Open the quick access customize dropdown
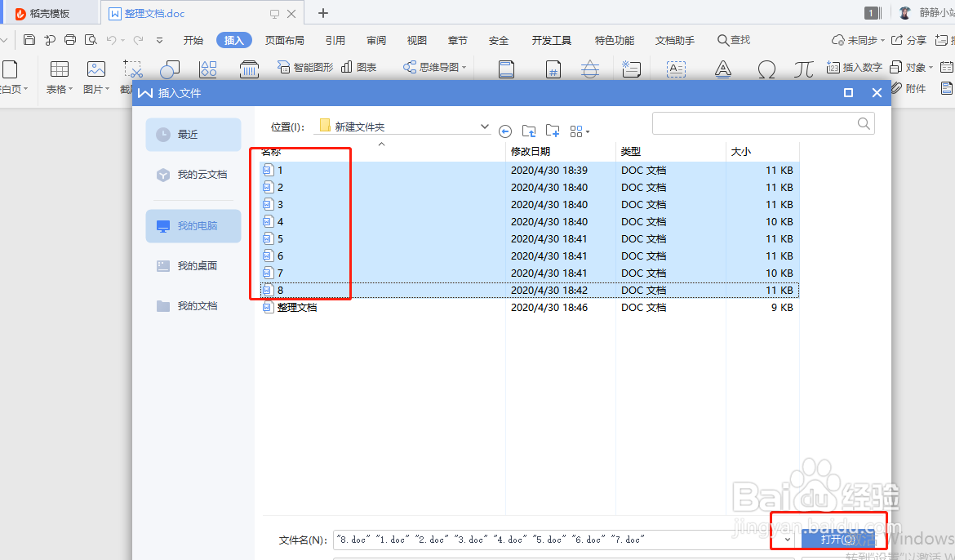The height and width of the screenshot is (560, 955). (x=159, y=40)
